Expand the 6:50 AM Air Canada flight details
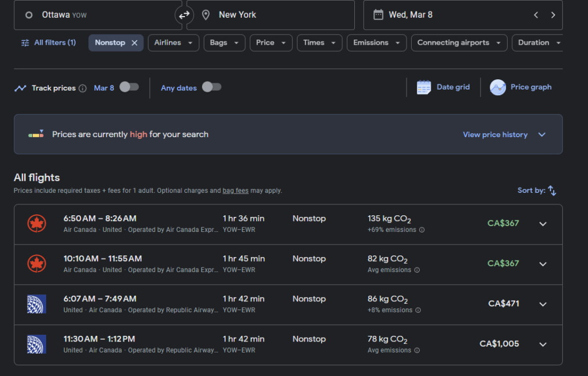 [x=543, y=224]
